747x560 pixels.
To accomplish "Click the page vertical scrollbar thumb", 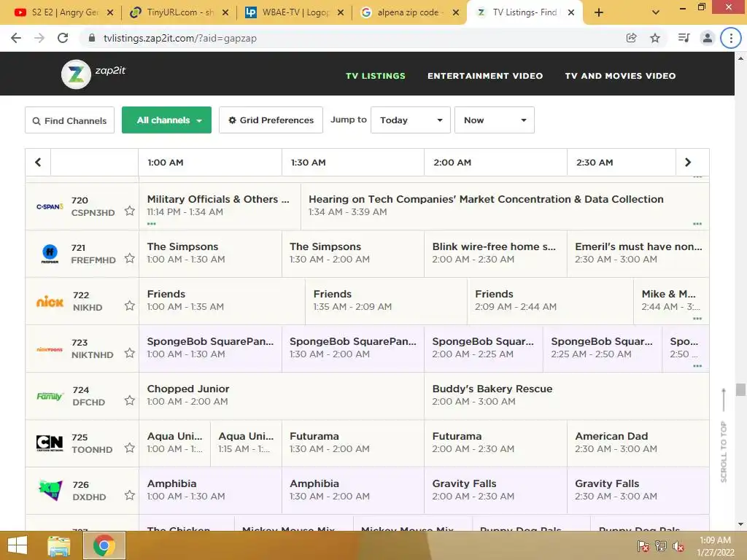I will (x=740, y=389).
